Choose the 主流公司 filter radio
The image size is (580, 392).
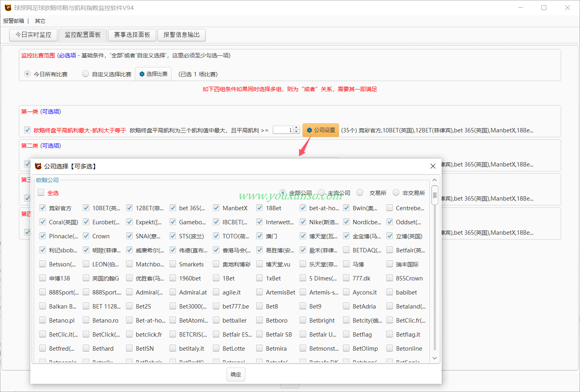(321, 193)
